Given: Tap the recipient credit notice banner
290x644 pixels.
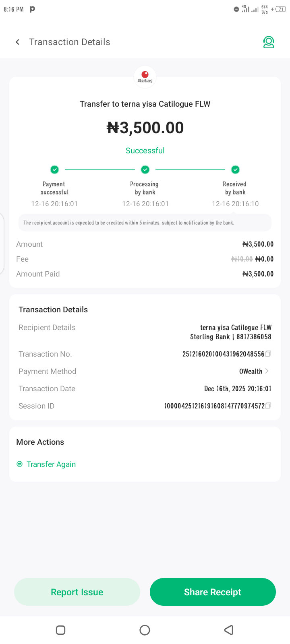Looking at the screenshot, I should (145, 223).
